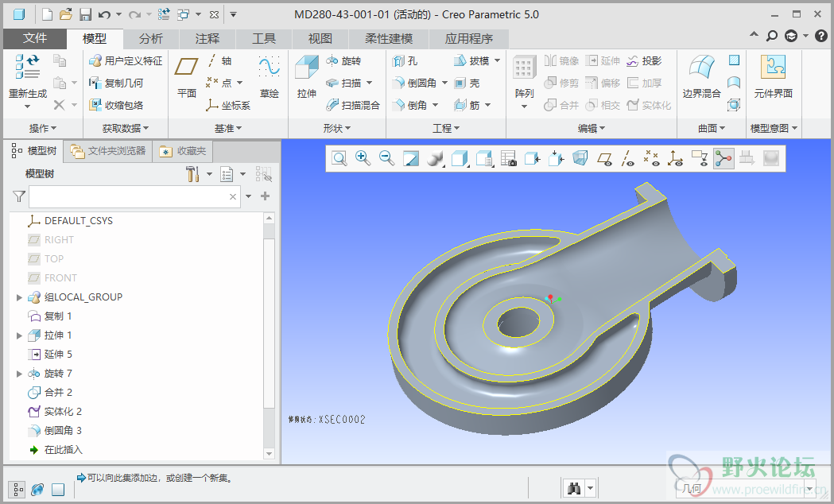
Task: Switch to the 柔性建模 ribbon tab
Action: pos(389,38)
